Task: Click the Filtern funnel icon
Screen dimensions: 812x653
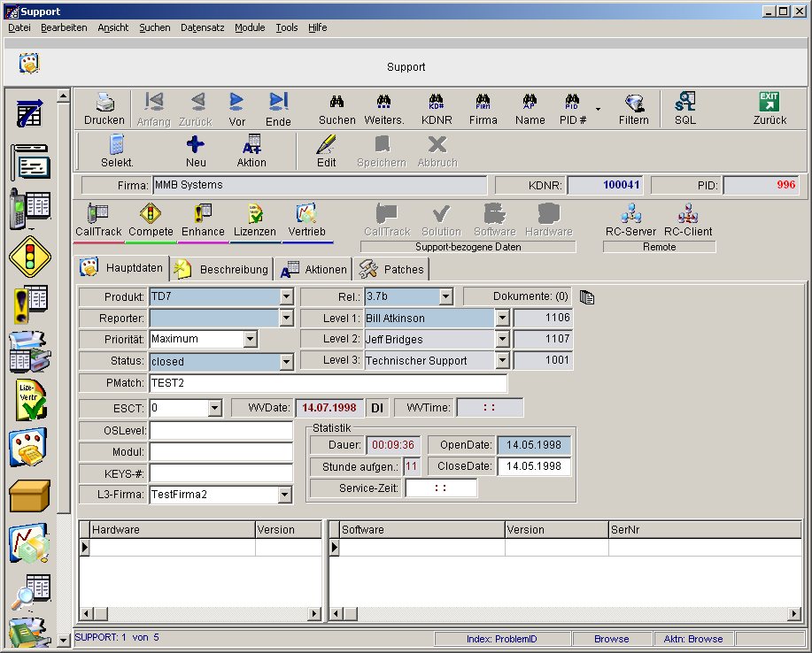Action: coord(633,109)
